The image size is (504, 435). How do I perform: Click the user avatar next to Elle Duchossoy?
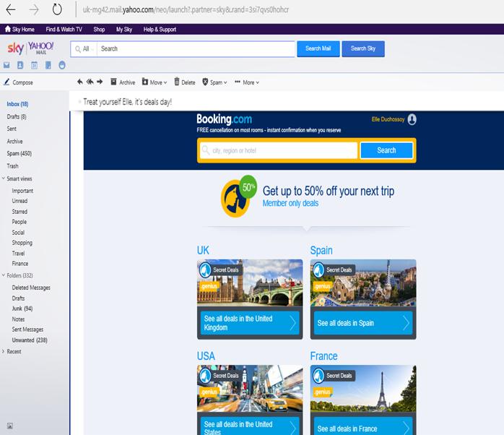point(412,119)
